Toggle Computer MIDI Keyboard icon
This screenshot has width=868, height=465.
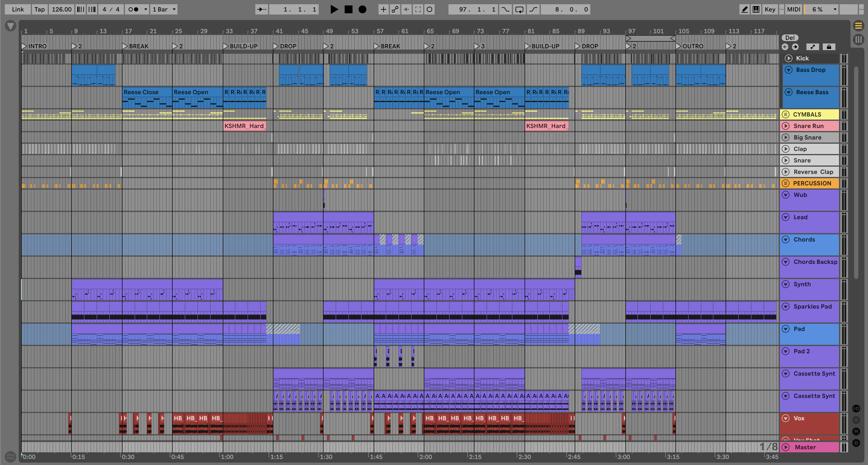coord(756,9)
